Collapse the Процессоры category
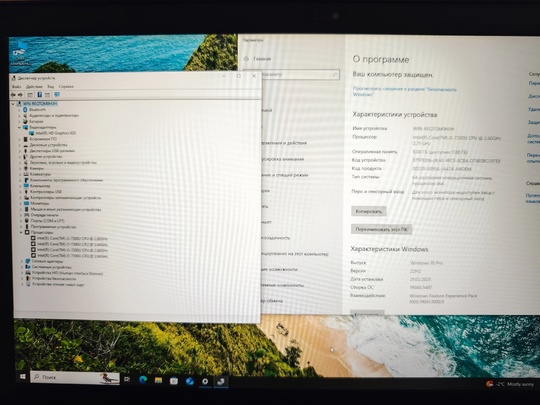 21,232
